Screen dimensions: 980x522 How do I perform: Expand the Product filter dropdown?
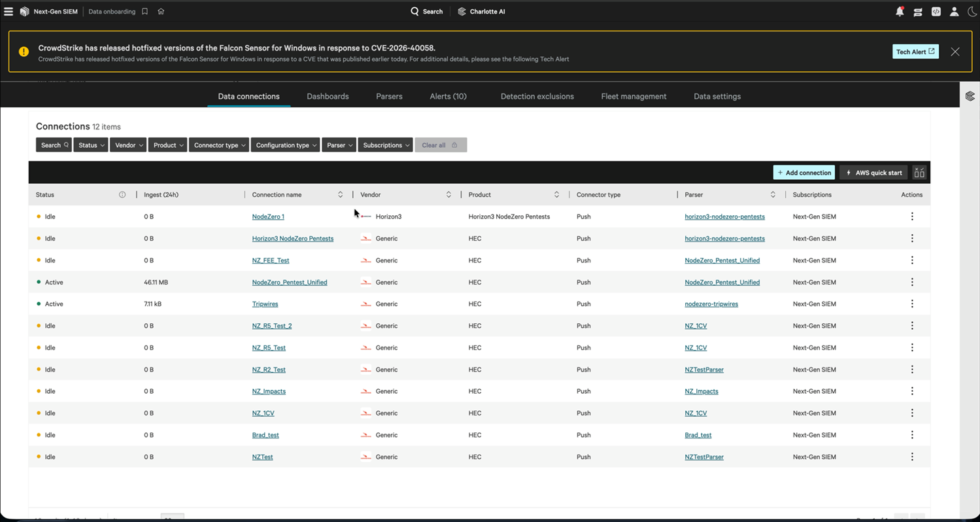coord(167,145)
